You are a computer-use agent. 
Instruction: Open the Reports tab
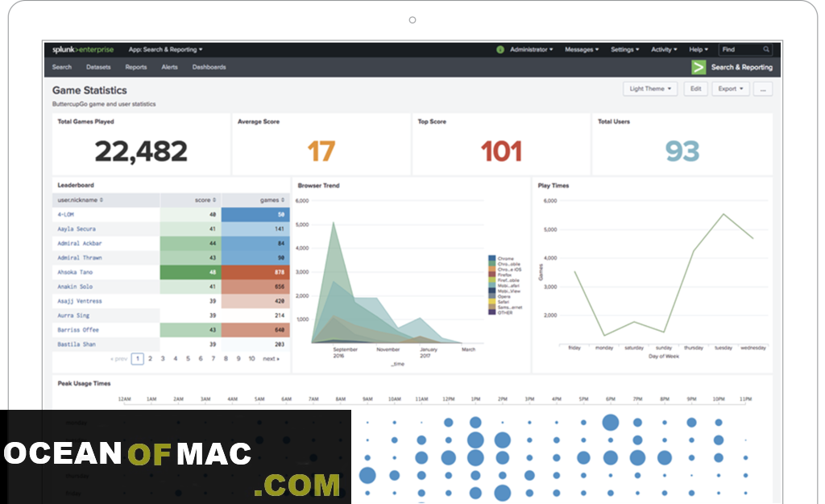click(135, 68)
